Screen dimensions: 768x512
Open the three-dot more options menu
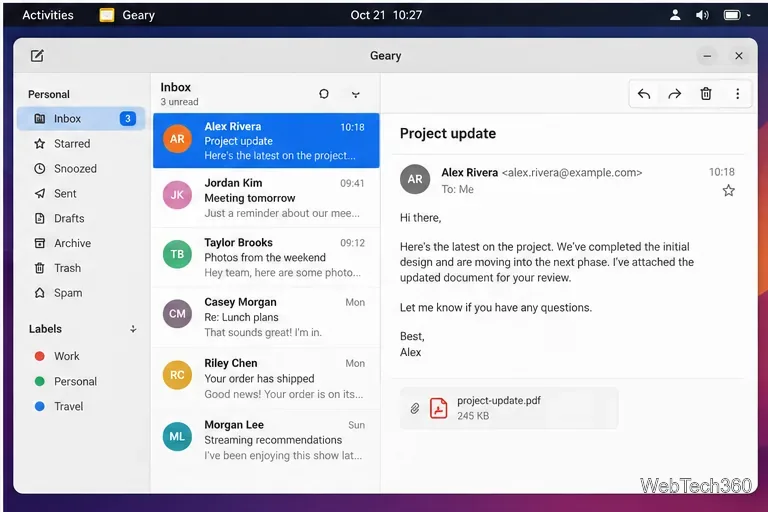[737, 94]
